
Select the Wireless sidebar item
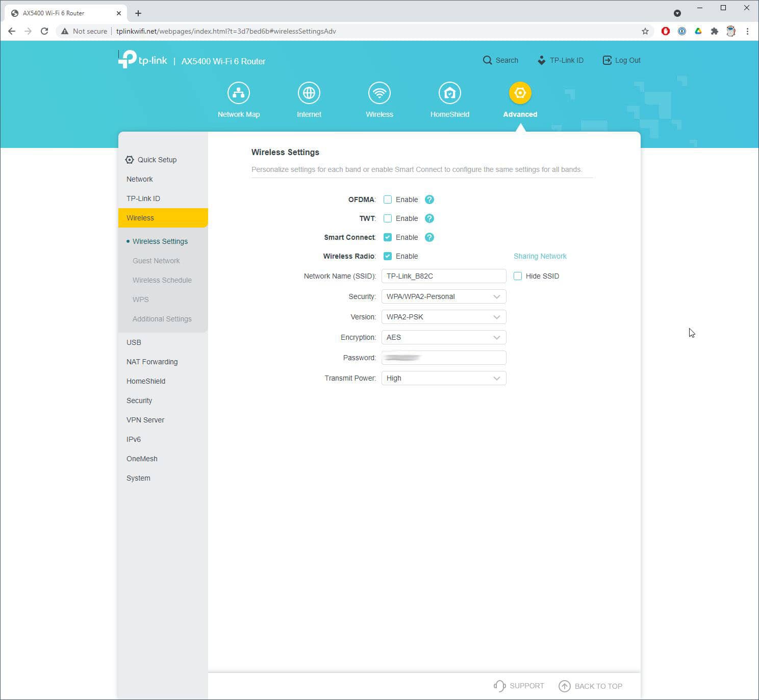[x=163, y=218]
